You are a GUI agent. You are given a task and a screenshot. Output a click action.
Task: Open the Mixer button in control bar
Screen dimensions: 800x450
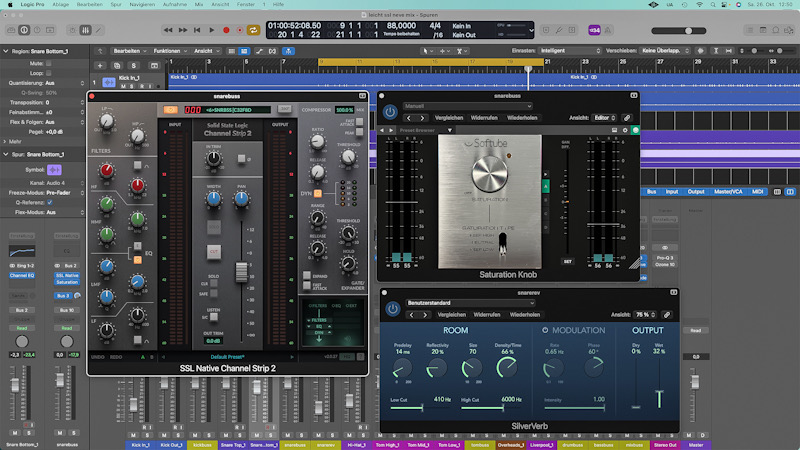[x=85, y=31]
